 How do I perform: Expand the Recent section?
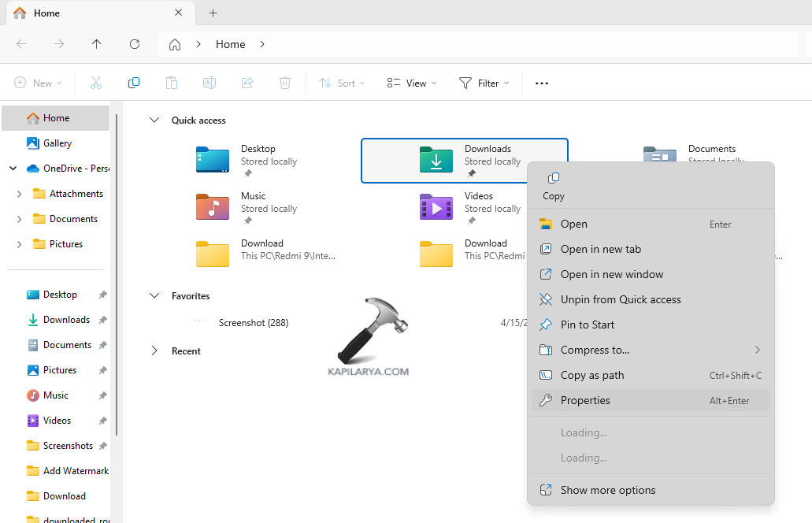pos(154,351)
